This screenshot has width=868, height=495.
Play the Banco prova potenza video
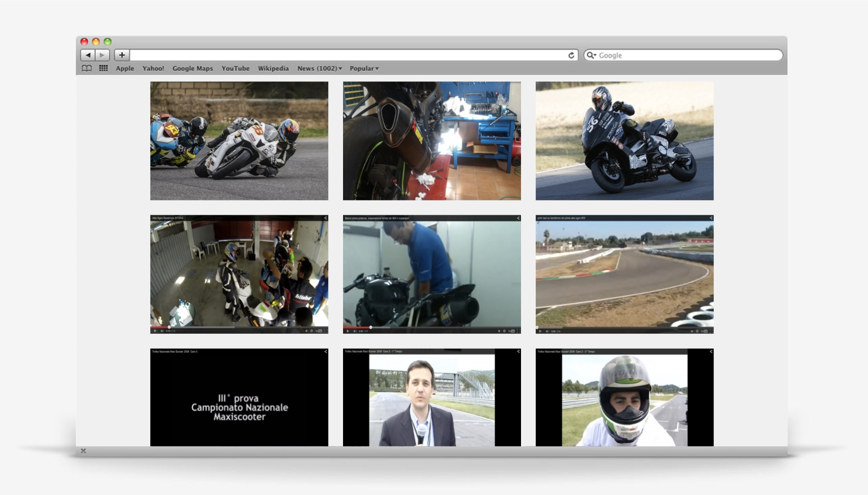click(347, 331)
